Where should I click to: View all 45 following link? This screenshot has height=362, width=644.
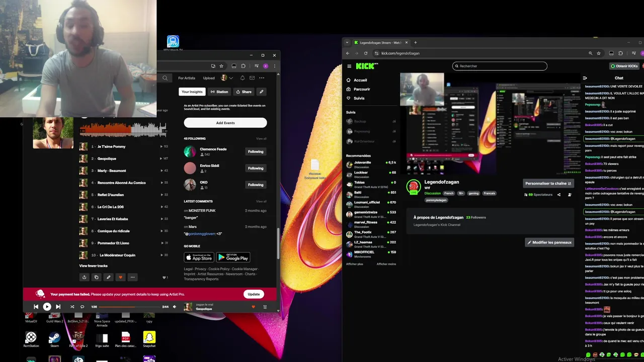coord(261,139)
